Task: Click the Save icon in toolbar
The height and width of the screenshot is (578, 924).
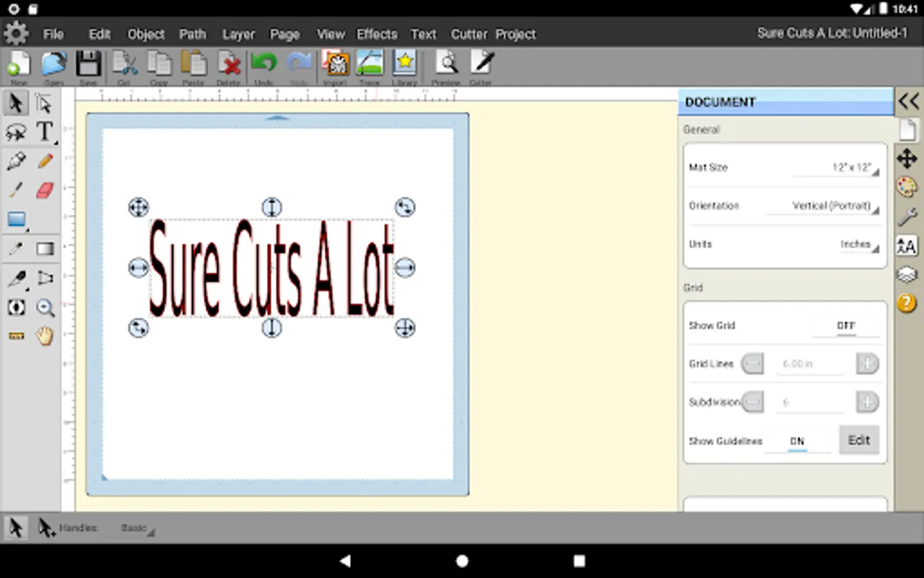Action: pos(89,65)
